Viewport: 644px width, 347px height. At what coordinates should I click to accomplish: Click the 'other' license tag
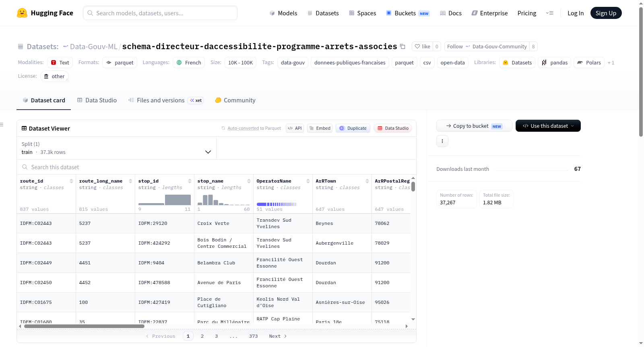coord(54,76)
